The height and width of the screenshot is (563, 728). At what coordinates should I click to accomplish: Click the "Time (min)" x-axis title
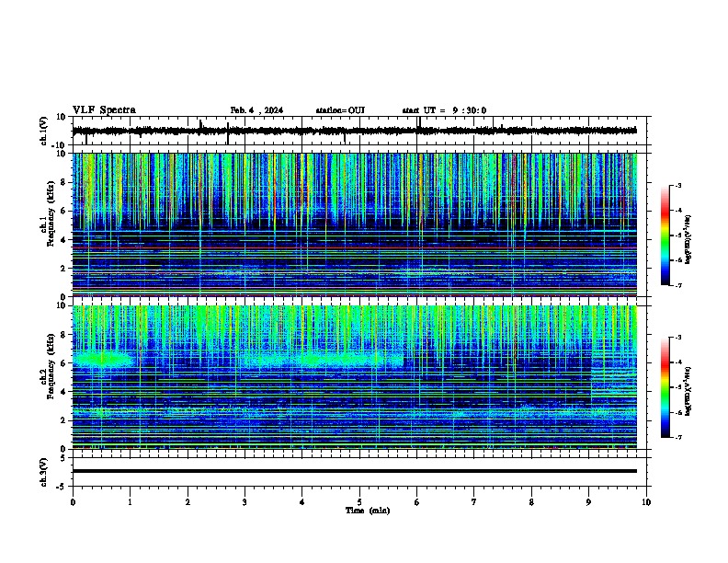[368, 511]
